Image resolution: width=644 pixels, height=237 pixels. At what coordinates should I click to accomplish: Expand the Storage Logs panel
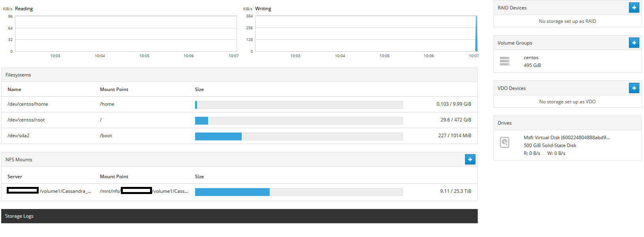point(239,216)
